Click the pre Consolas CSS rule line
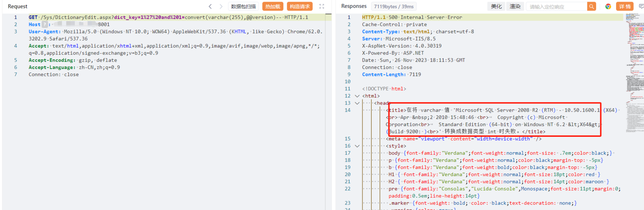644x210 pixels. click(505, 192)
